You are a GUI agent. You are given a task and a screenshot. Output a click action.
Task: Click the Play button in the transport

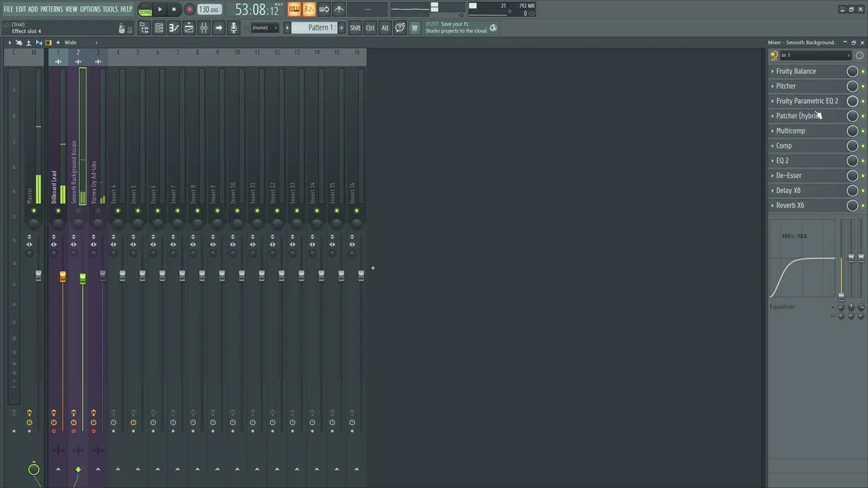pyautogui.click(x=160, y=9)
